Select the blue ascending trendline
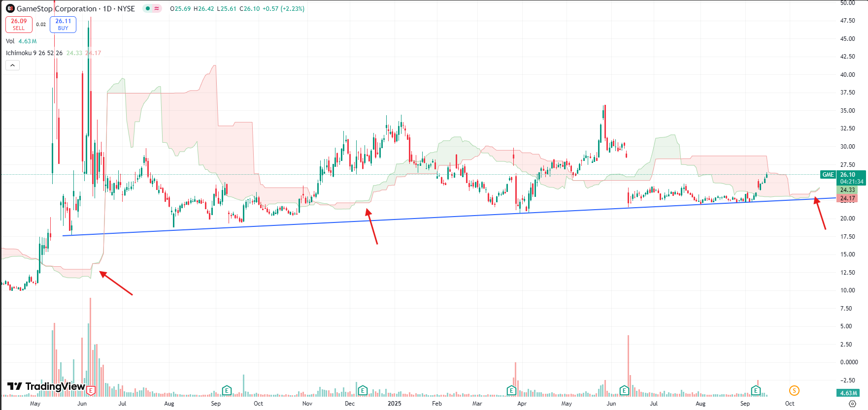868x410 pixels. pos(449,217)
